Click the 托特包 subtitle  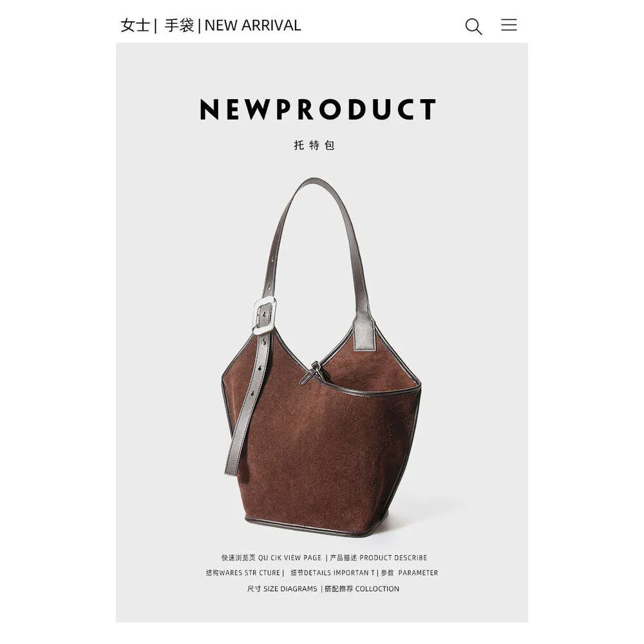[314, 145]
